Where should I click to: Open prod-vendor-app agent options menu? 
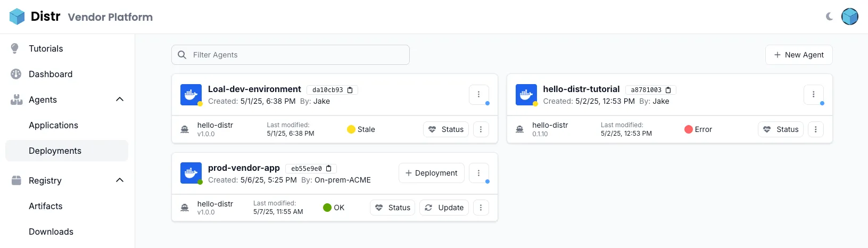click(x=479, y=173)
